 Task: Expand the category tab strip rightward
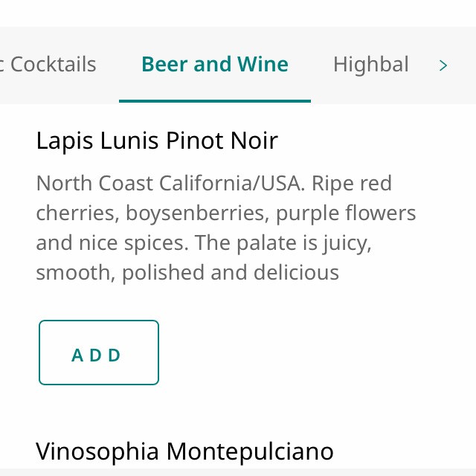pos(443,65)
